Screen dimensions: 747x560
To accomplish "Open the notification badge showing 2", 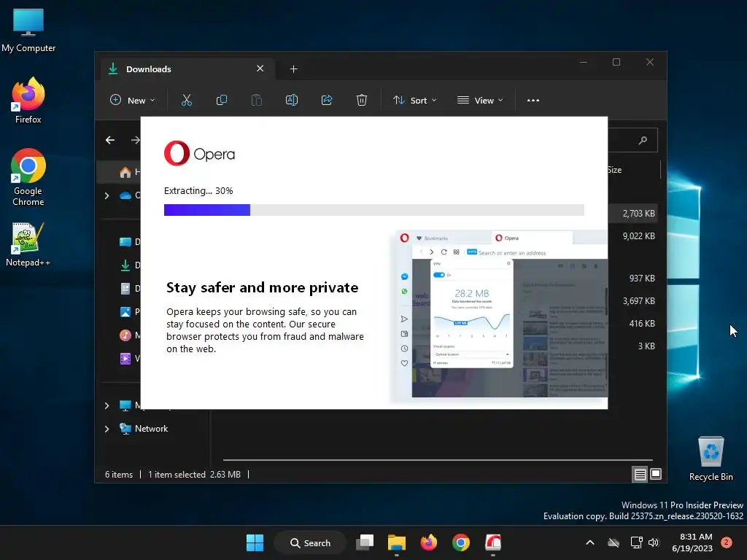I will 727,542.
